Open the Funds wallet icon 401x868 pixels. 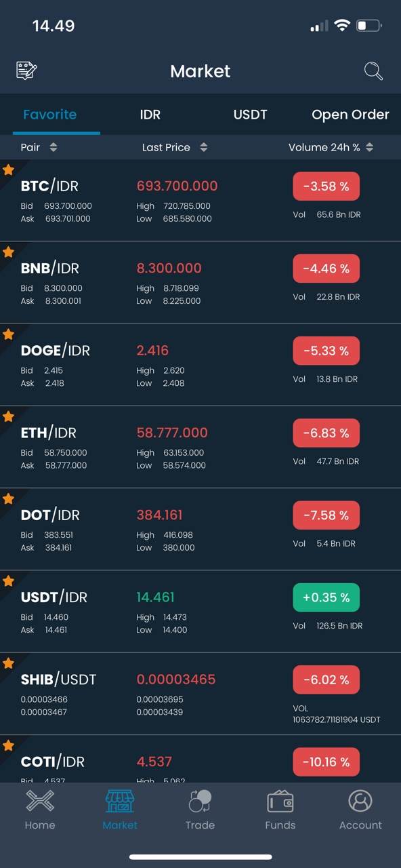point(280,801)
